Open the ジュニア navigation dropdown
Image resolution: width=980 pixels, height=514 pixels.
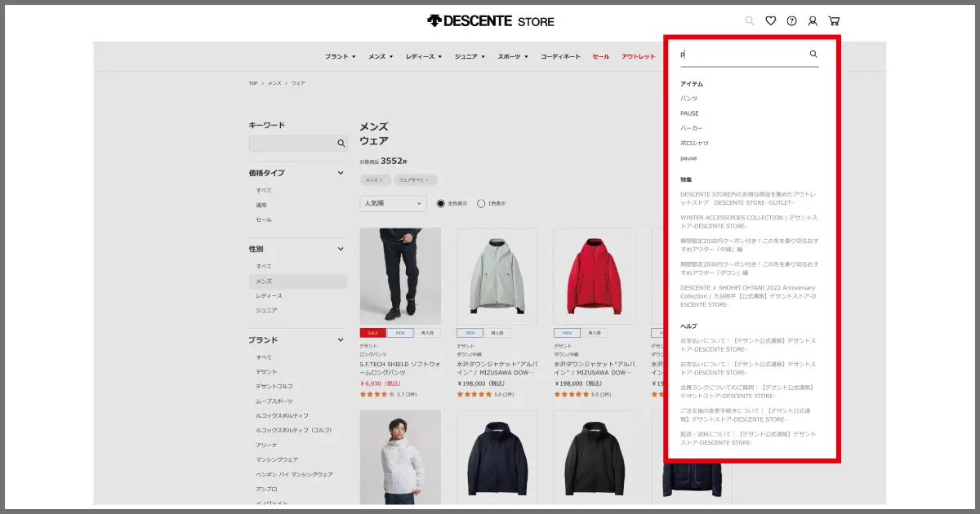470,56
